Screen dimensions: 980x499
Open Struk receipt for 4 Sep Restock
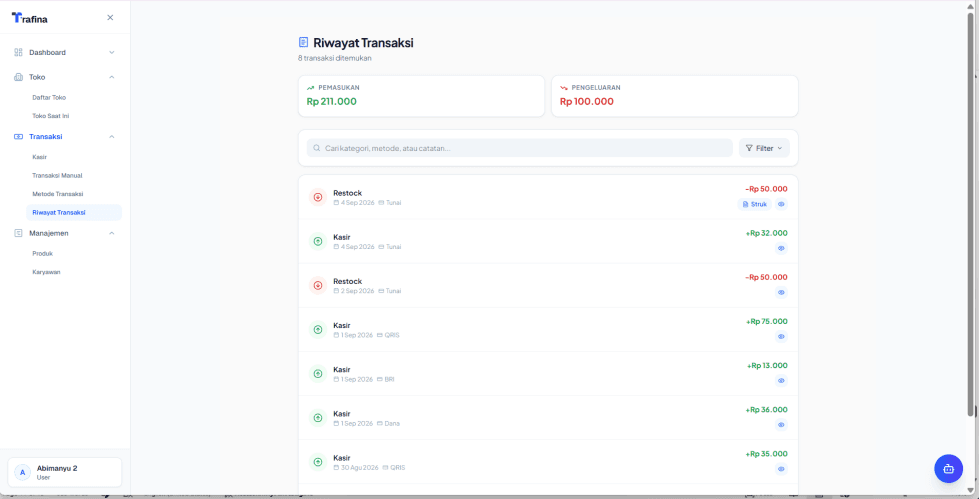(x=754, y=204)
